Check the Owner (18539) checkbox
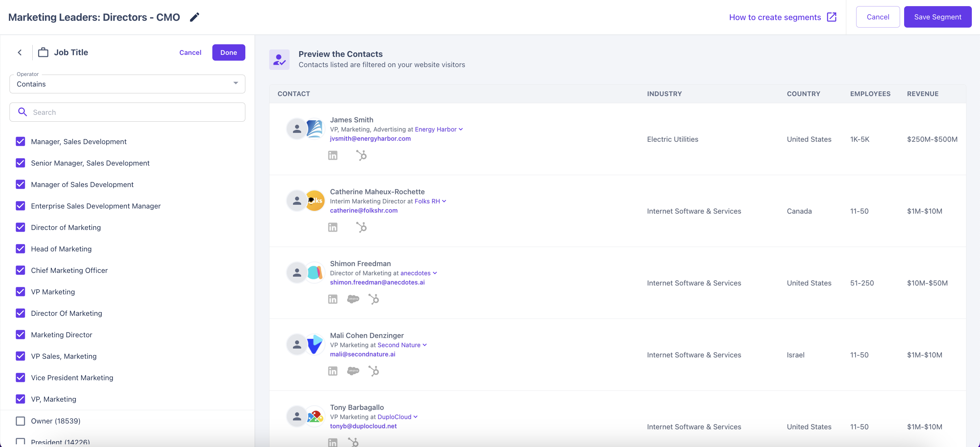This screenshot has width=980, height=447. (x=20, y=421)
